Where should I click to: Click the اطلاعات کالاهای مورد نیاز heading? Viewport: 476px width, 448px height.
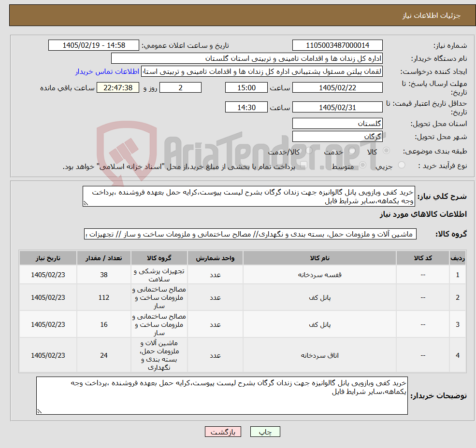point(423,214)
